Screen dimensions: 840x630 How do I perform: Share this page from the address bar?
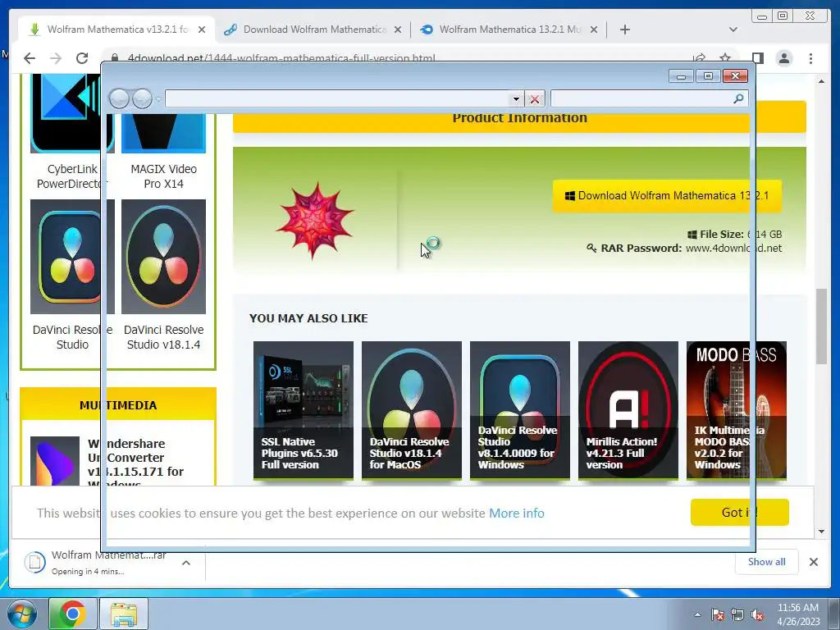[x=699, y=57]
